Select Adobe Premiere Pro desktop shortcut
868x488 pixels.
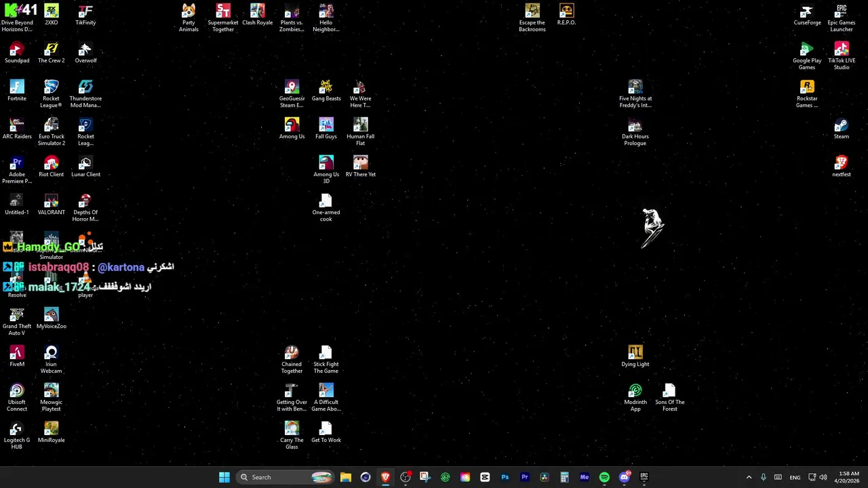[x=17, y=169]
